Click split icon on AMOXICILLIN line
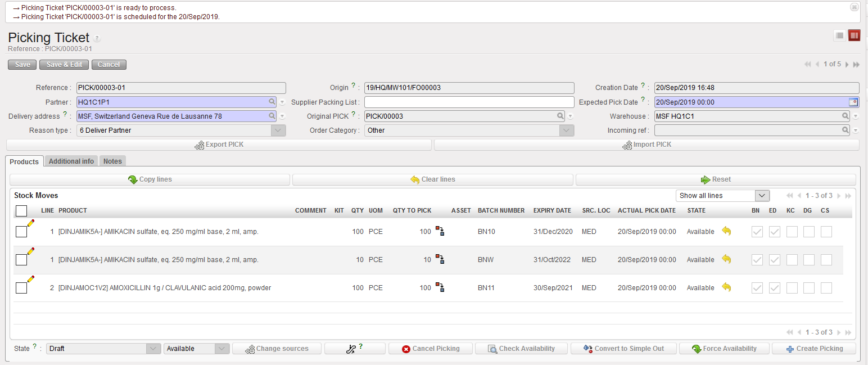Viewport: 868px width, 365px height. (x=440, y=288)
